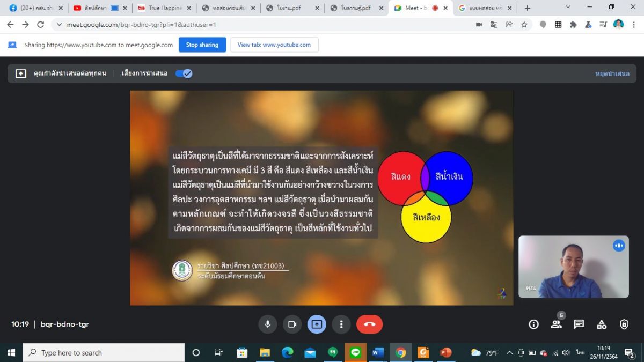Viewport: 644px width, 362px height.
Task: Open more options three-dot menu
Action: click(x=341, y=324)
